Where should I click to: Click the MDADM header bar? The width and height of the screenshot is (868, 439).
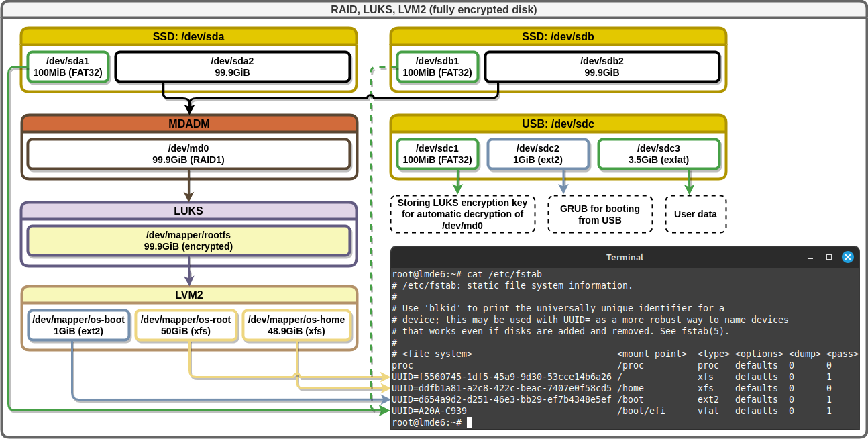188,124
